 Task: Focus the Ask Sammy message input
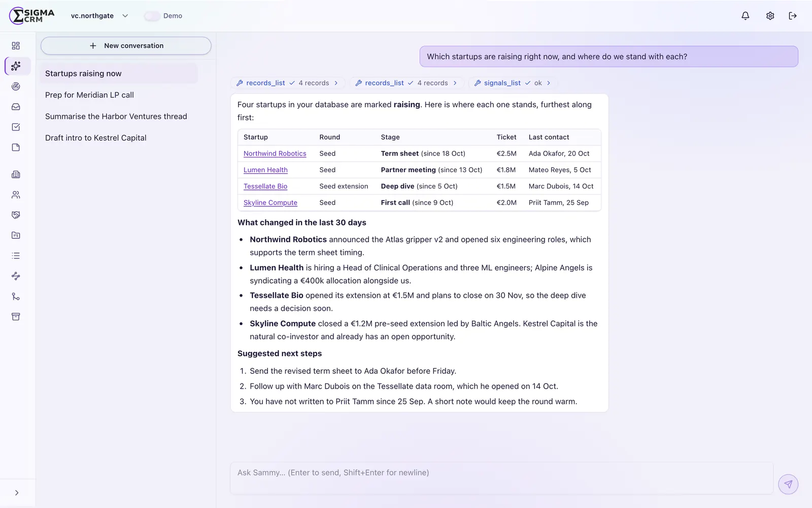click(x=501, y=478)
